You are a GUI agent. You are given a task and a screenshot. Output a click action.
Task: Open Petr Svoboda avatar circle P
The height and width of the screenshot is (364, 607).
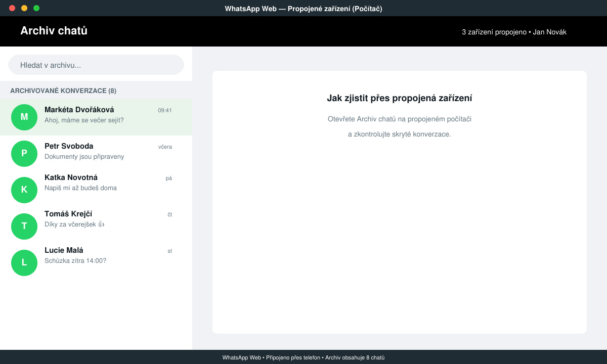tap(24, 154)
